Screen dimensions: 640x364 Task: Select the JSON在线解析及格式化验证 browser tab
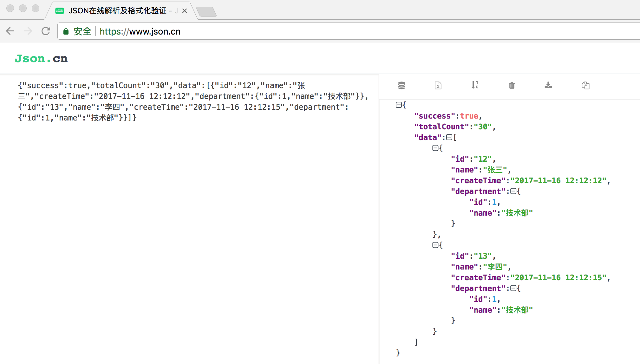click(x=117, y=10)
